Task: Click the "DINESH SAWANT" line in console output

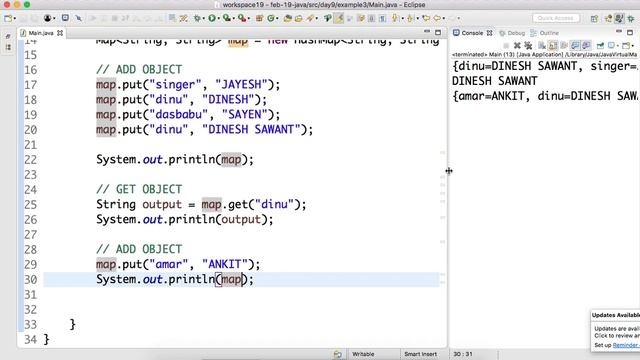Action: point(495,81)
